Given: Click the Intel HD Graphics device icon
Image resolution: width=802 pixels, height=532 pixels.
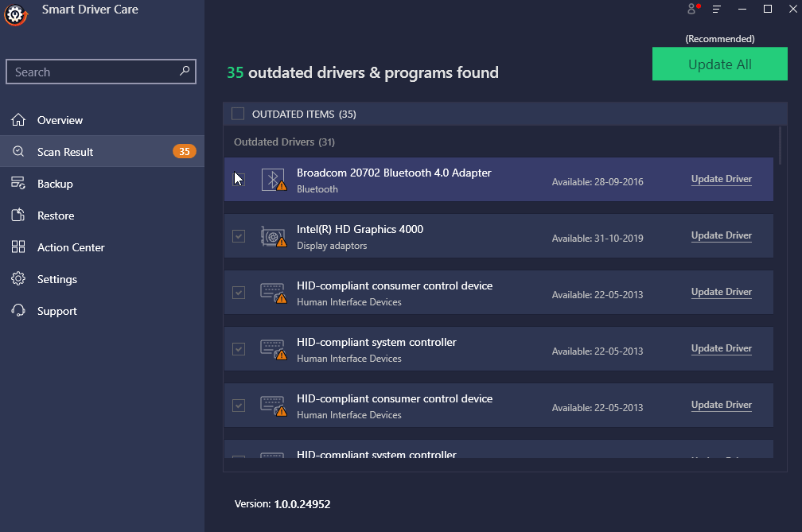Looking at the screenshot, I should 274,237.
